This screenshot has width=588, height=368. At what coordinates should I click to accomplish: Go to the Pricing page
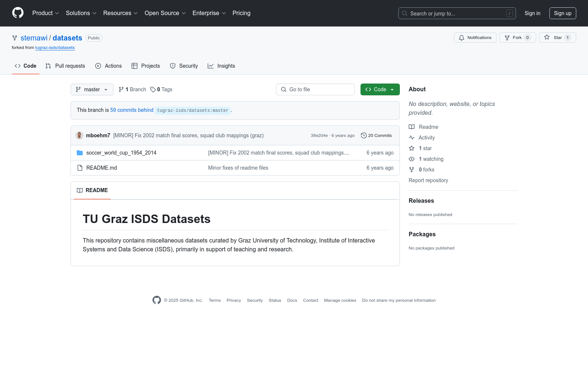[241, 13]
